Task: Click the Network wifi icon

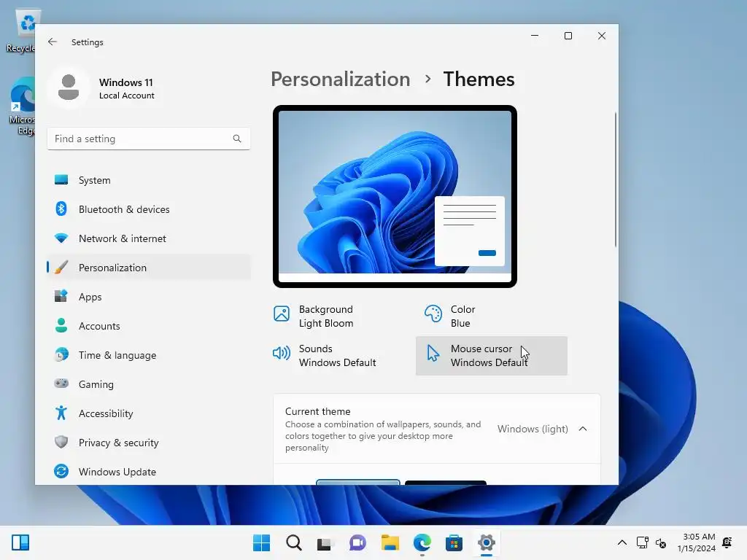Action: coord(61,238)
